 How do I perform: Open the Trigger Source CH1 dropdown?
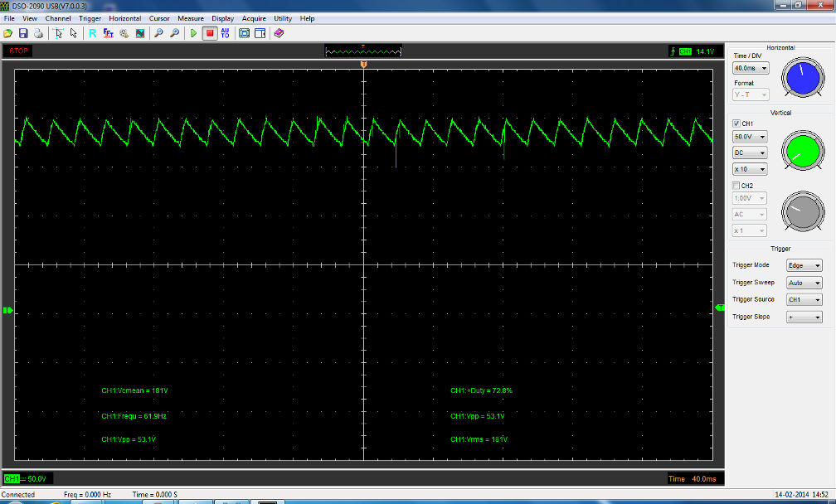pyautogui.click(x=804, y=300)
